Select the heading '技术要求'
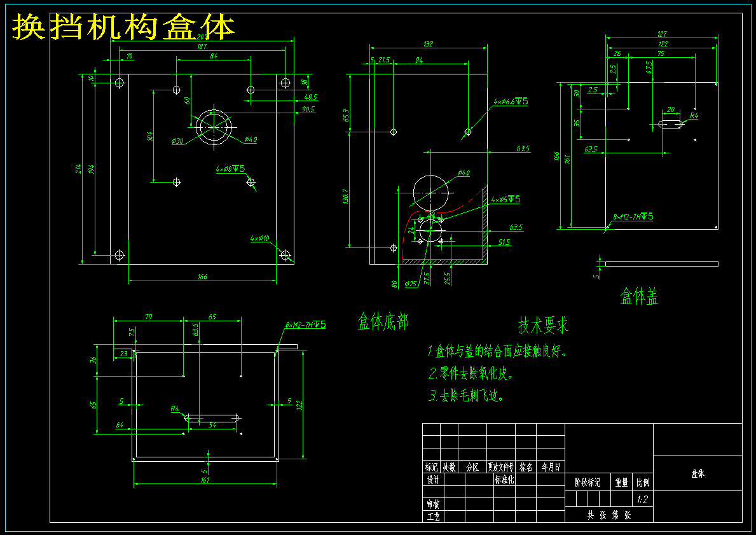This screenshot has height=535, width=756. [544, 325]
